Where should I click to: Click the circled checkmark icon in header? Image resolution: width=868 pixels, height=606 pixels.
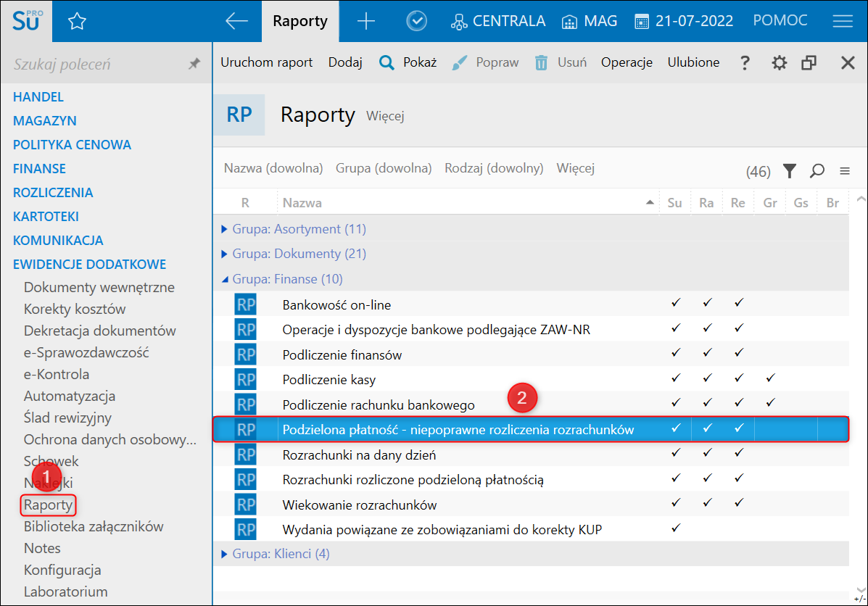click(416, 22)
